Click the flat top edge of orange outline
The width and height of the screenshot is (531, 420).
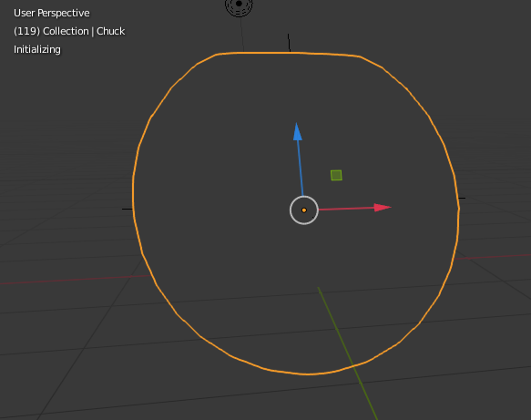coord(288,53)
